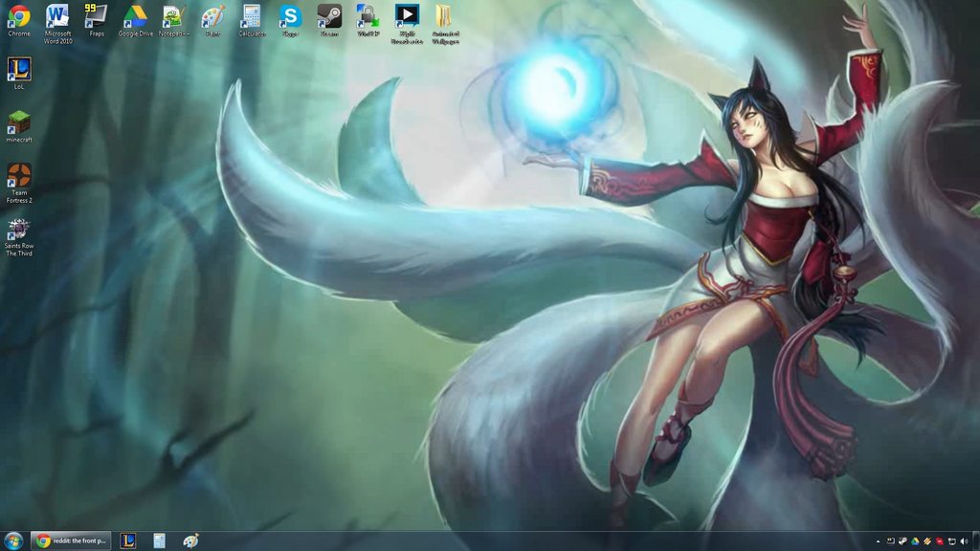Image resolution: width=980 pixels, height=551 pixels.
Task: Open Paint from the desktop
Action: pos(211,17)
